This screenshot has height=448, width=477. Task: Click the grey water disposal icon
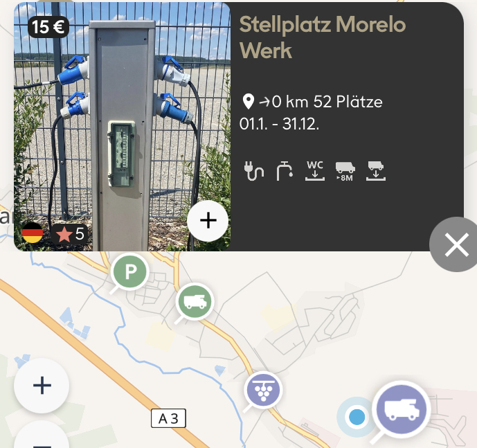click(x=376, y=171)
